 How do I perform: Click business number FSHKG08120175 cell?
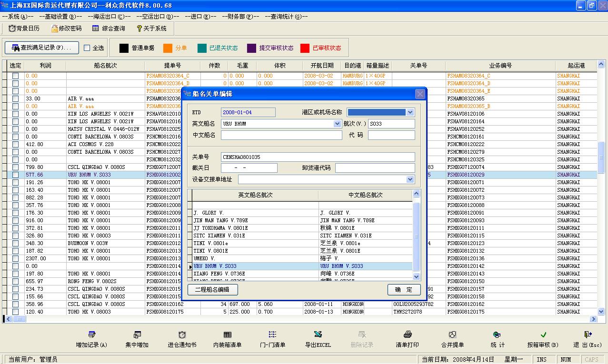pos(500,312)
